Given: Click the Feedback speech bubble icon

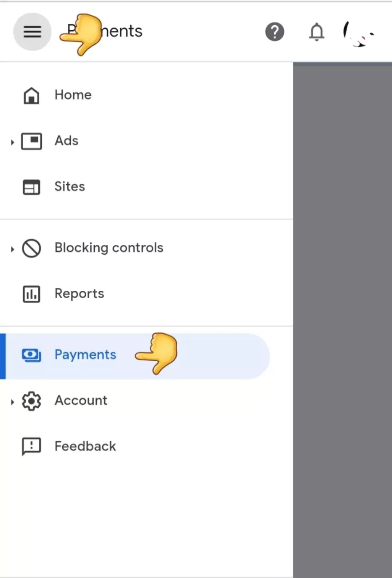Looking at the screenshot, I should click(x=32, y=447).
